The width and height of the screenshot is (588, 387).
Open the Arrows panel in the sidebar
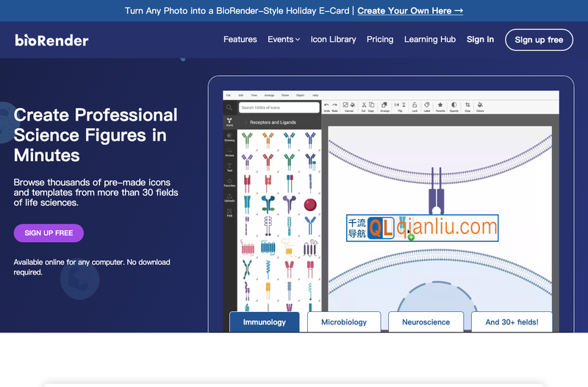229,152
